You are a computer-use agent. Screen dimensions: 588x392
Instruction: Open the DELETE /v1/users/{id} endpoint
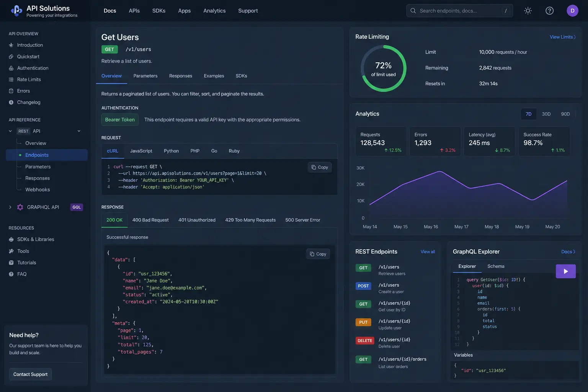pyautogui.click(x=395, y=343)
